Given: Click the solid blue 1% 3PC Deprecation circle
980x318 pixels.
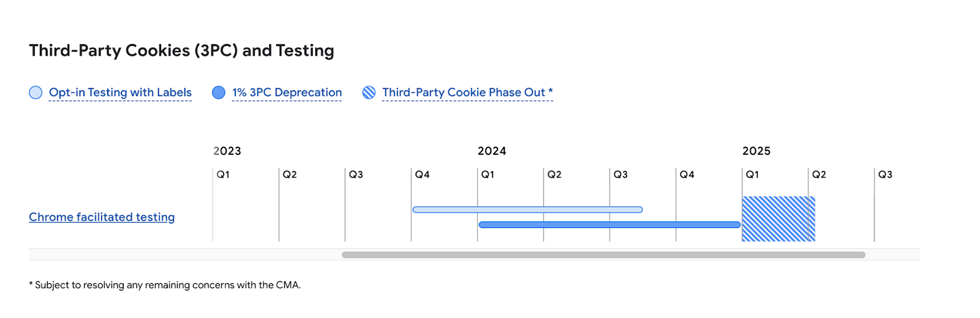Looking at the screenshot, I should 219,92.
